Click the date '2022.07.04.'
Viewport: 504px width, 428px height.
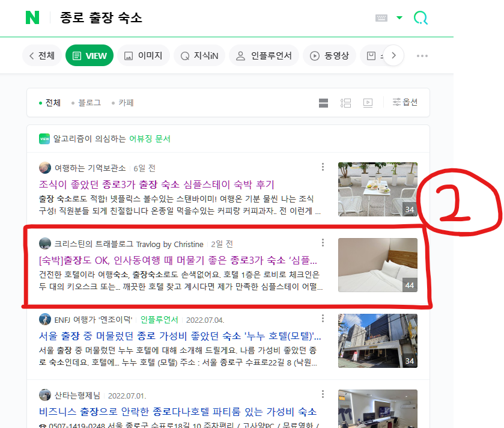click(205, 320)
